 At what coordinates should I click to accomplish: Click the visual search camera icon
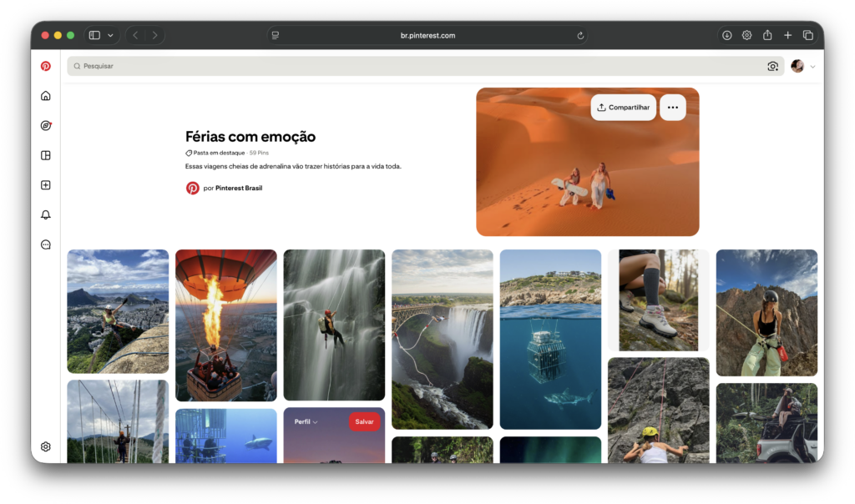click(772, 67)
